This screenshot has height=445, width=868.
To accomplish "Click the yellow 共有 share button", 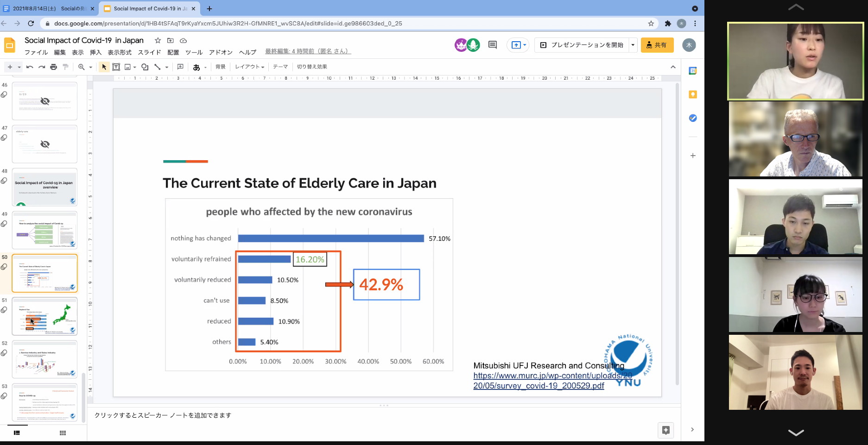I will coord(657,45).
